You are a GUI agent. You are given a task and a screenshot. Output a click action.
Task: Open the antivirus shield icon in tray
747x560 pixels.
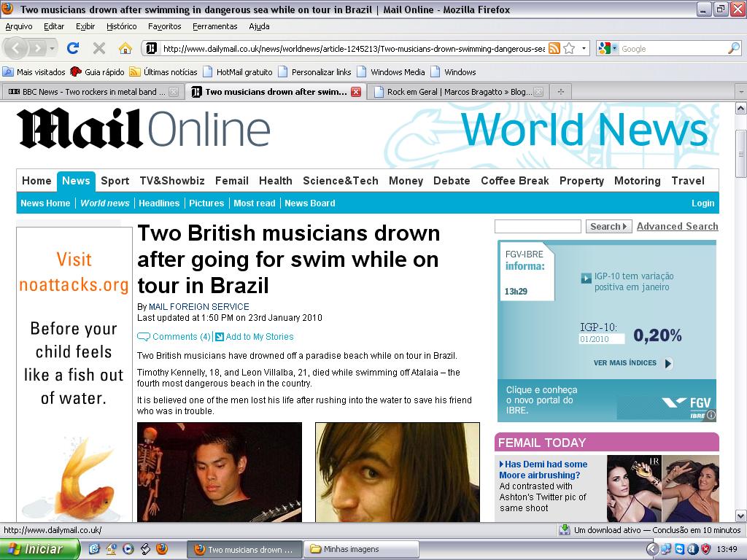pos(705,548)
